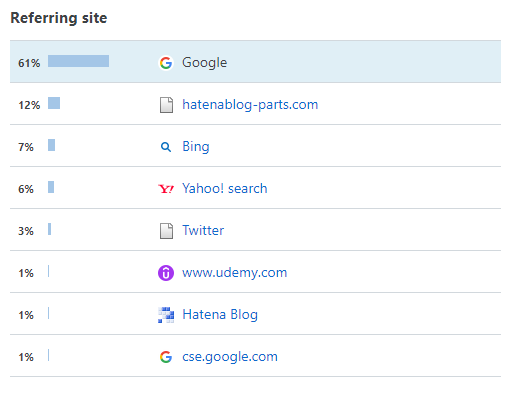512x394 pixels.
Task: Click the 1% value in the Hatena Blog row
Action: [26, 315]
